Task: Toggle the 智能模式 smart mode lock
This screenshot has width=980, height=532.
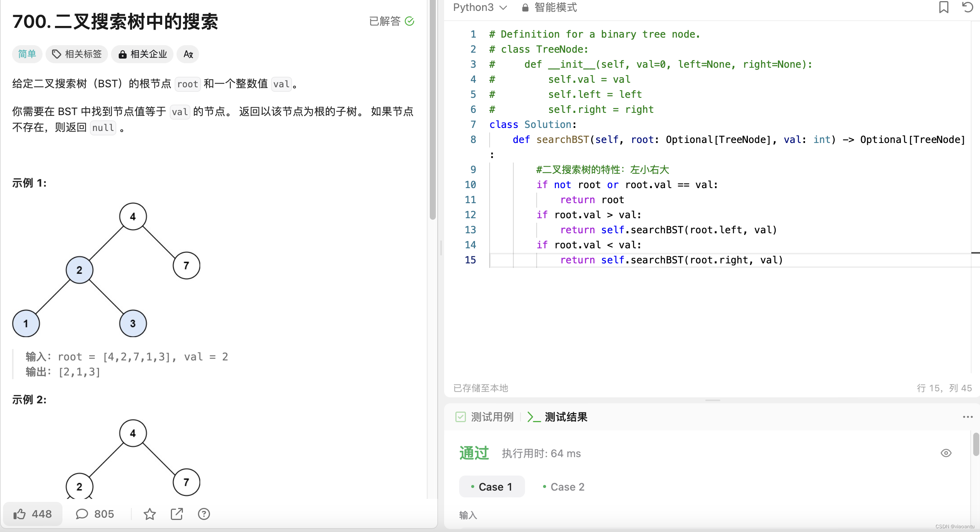Action: point(549,7)
